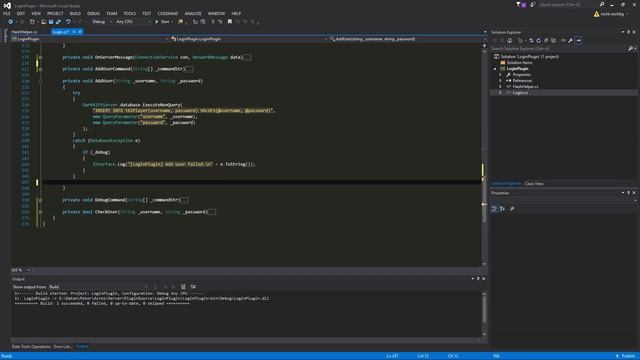The width and height of the screenshot is (640, 360).
Task: Toggle Preview Selected Items in Solution Explorer
Action: click(x=578, y=40)
